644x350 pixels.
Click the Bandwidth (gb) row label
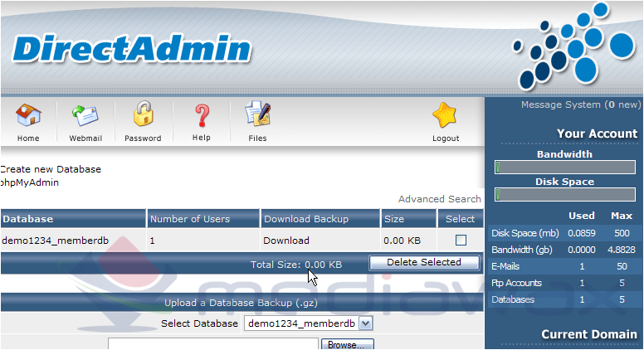coord(522,250)
